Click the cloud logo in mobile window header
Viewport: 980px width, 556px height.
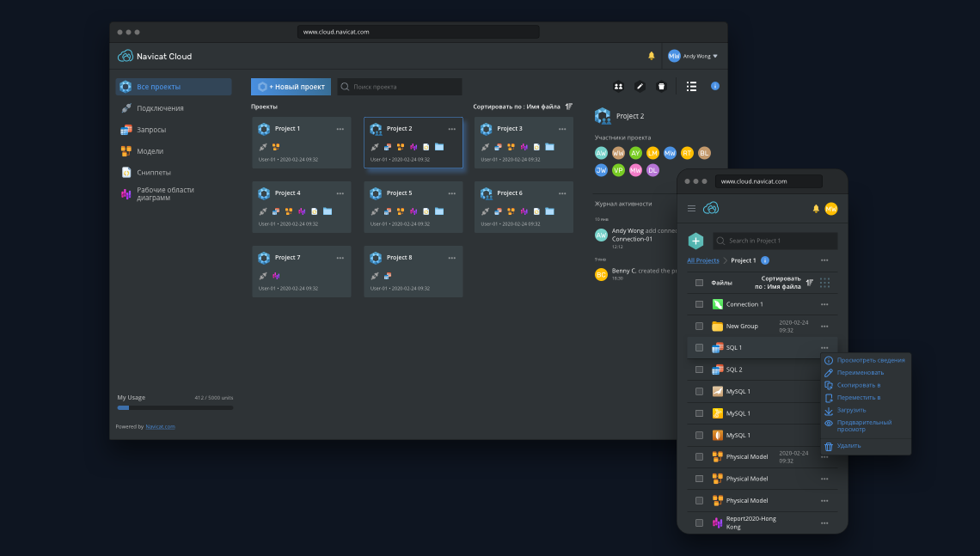[x=711, y=209]
